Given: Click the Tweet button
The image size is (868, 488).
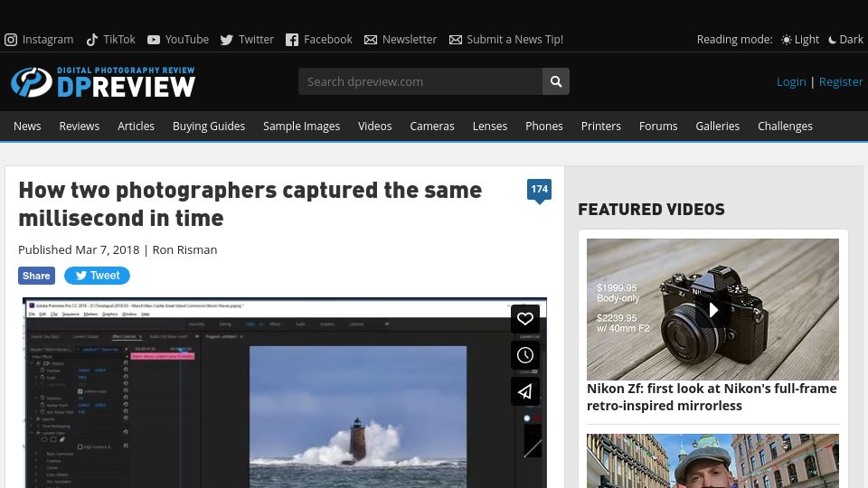Looking at the screenshot, I should 97,276.
